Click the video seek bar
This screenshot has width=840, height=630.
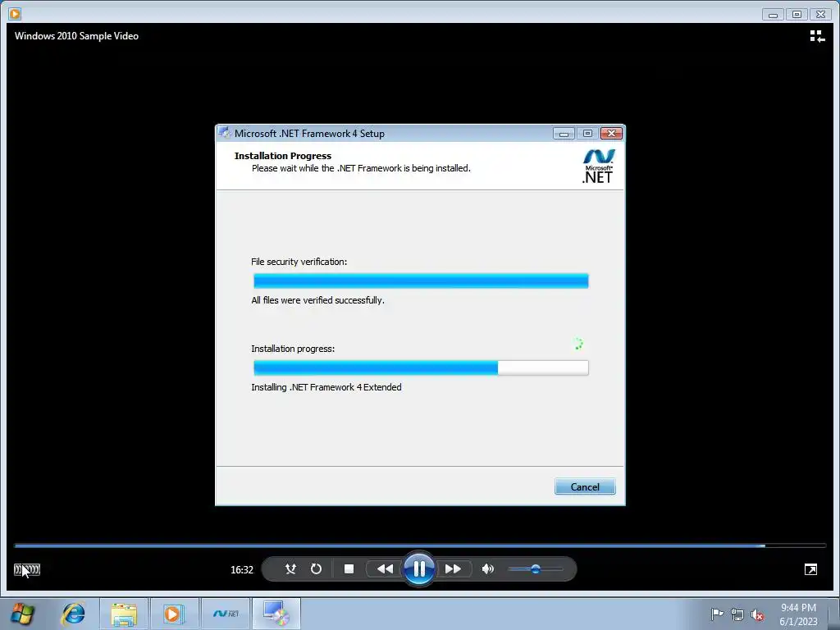[420, 546]
